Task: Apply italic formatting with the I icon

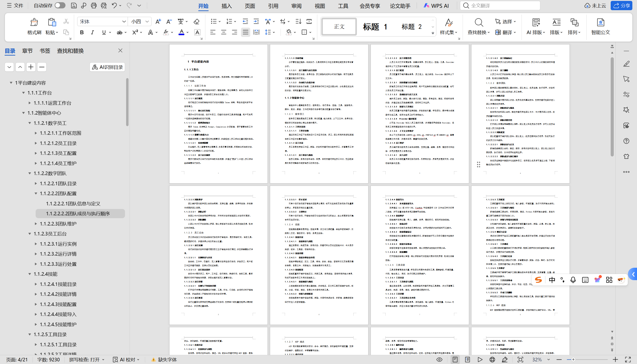Action: (x=92, y=32)
